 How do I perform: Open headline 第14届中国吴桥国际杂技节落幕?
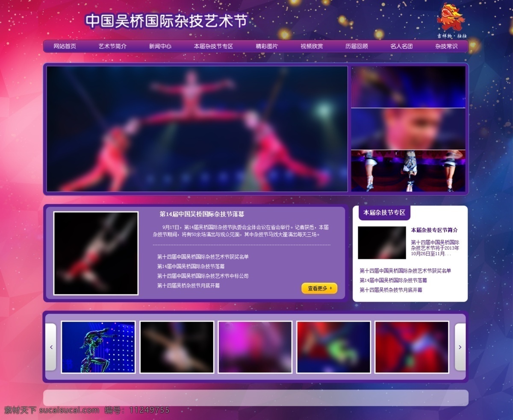point(202,214)
